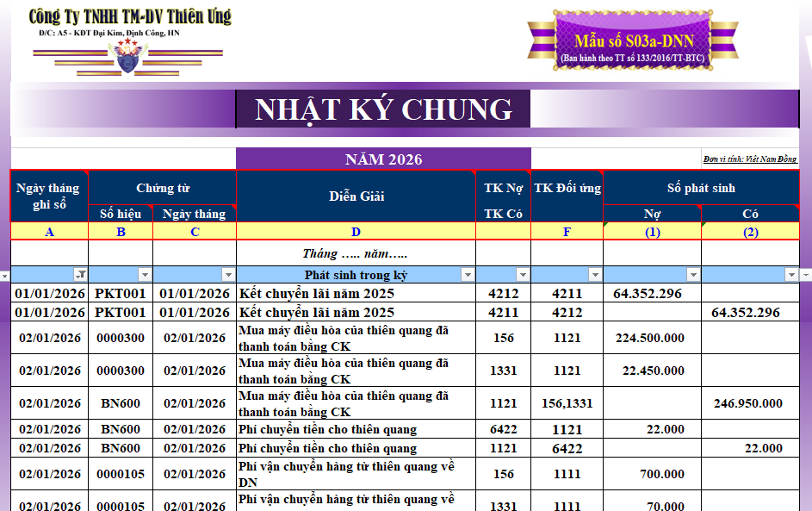Click the yellow column letter F cell
The width and height of the screenshot is (812, 511).
[x=567, y=232]
